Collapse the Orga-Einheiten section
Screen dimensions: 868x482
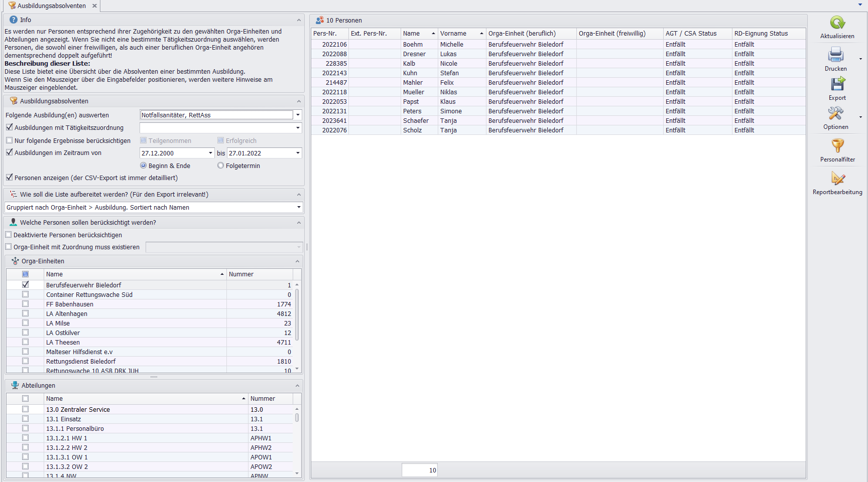coord(297,261)
